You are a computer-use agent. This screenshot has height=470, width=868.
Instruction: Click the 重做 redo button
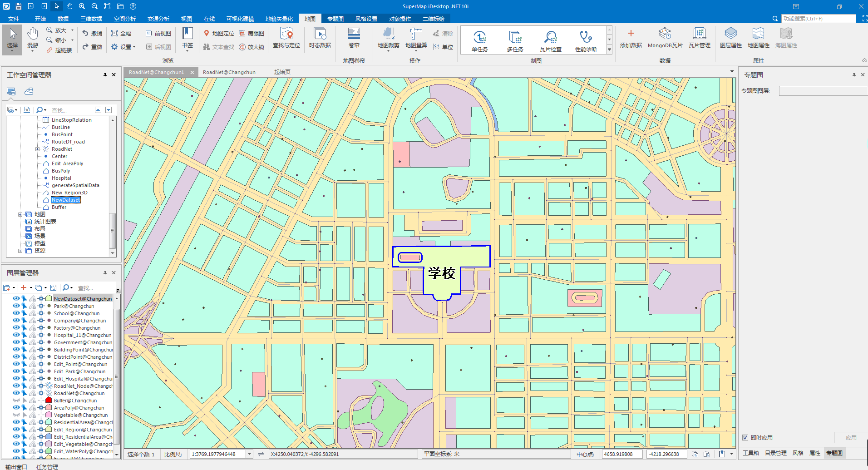(92, 47)
